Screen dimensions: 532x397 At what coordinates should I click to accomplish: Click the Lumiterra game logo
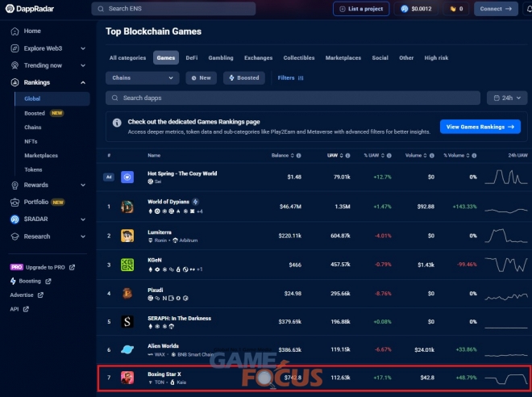click(x=127, y=236)
